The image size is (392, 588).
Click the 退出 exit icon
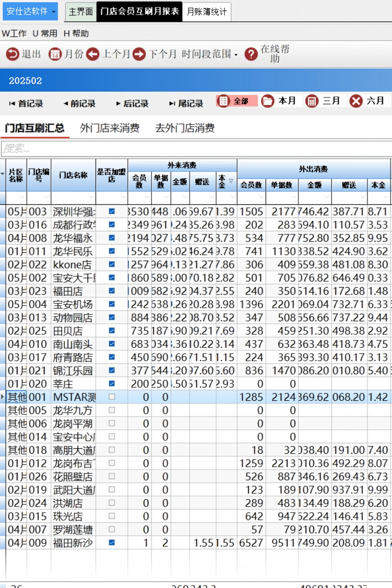(x=12, y=54)
